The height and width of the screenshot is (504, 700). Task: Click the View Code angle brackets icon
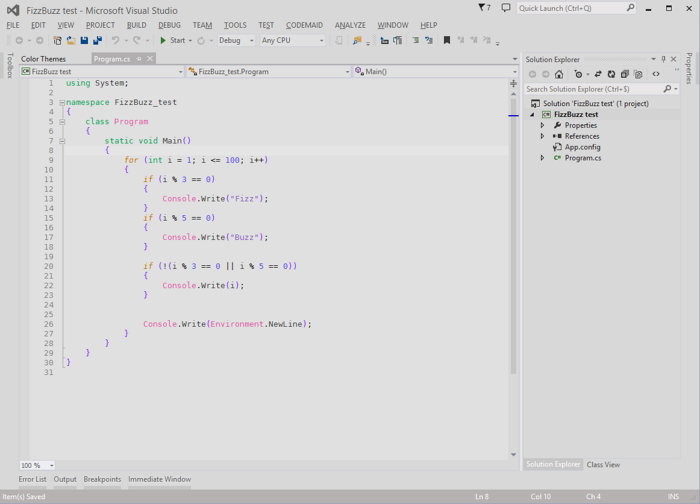656,74
